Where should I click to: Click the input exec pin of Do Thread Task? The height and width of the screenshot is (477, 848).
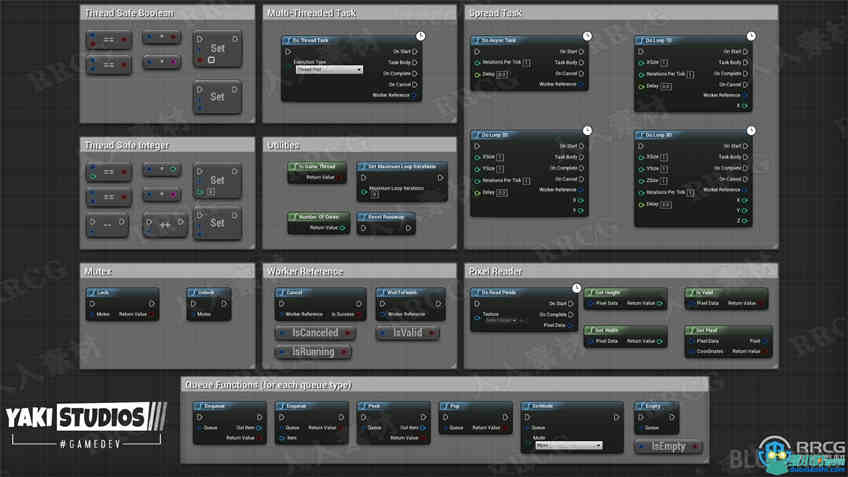(288, 51)
